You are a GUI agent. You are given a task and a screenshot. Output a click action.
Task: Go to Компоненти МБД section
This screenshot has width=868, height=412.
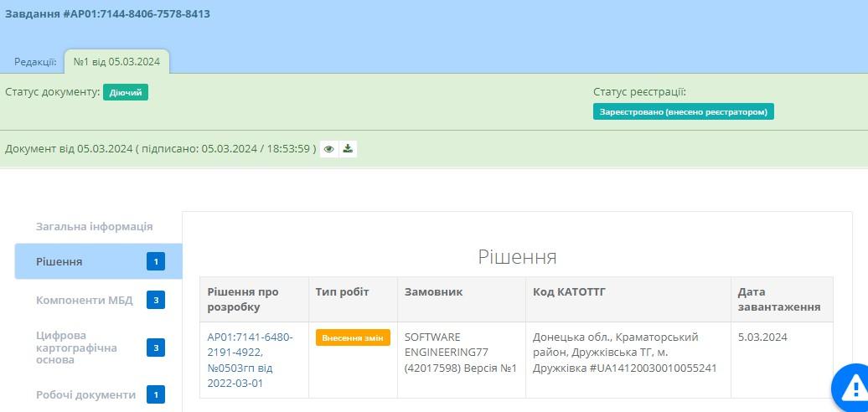84,301
